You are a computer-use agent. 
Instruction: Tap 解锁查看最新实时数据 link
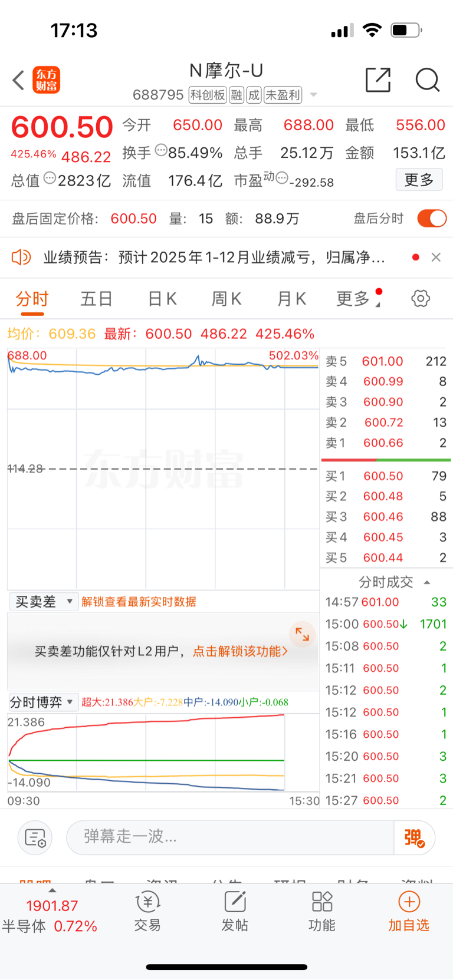coord(139,602)
